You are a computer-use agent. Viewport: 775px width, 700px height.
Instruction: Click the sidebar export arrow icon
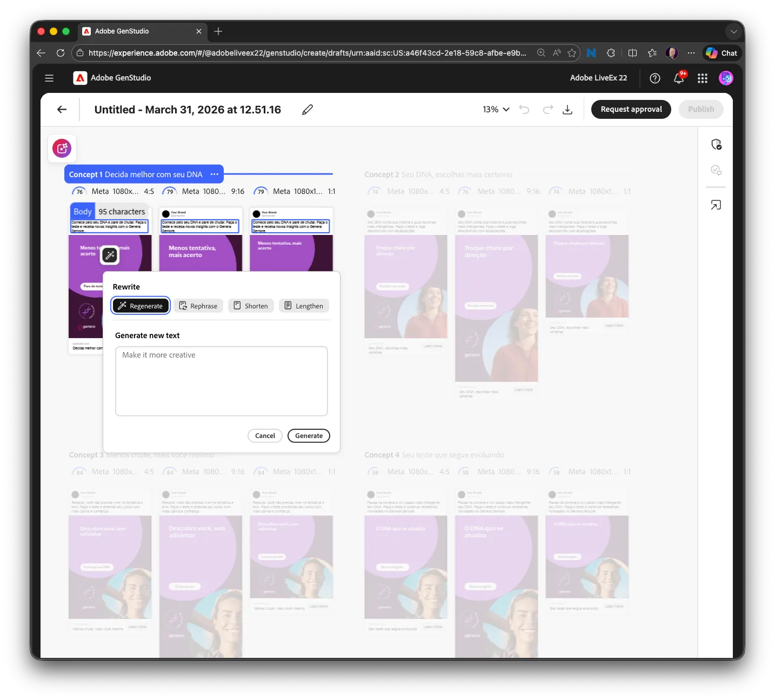pyautogui.click(x=716, y=205)
